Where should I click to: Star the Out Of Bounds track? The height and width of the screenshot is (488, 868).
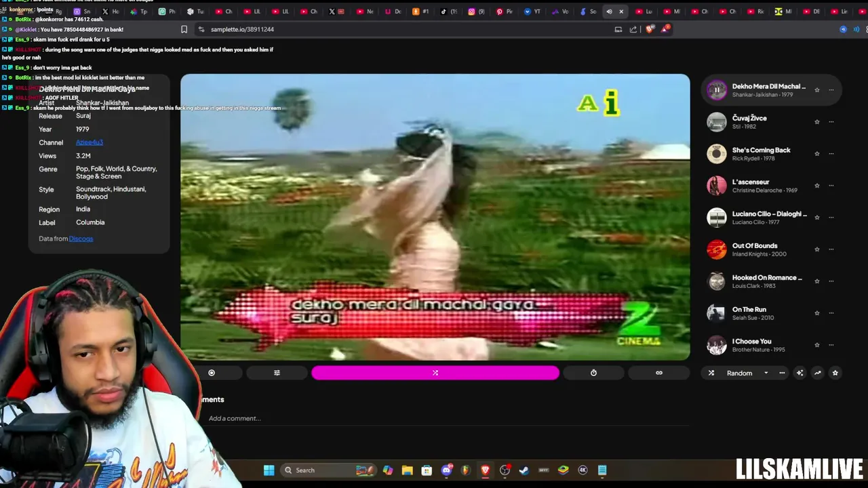817,249
